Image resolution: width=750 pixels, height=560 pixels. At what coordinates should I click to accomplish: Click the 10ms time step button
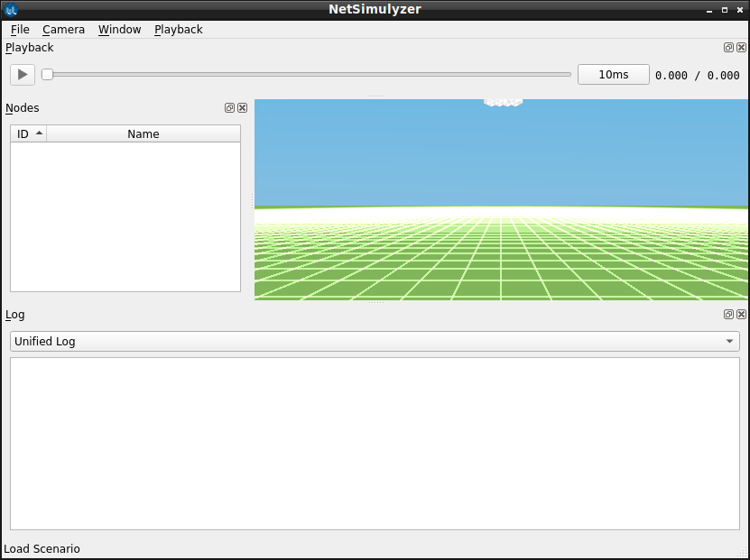pos(613,75)
